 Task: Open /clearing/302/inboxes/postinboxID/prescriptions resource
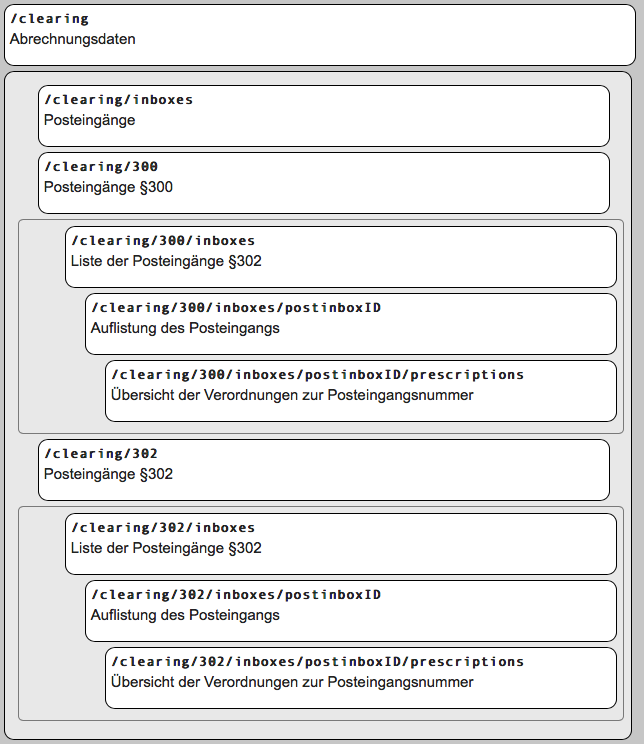pyautogui.click(x=361, y=678)
